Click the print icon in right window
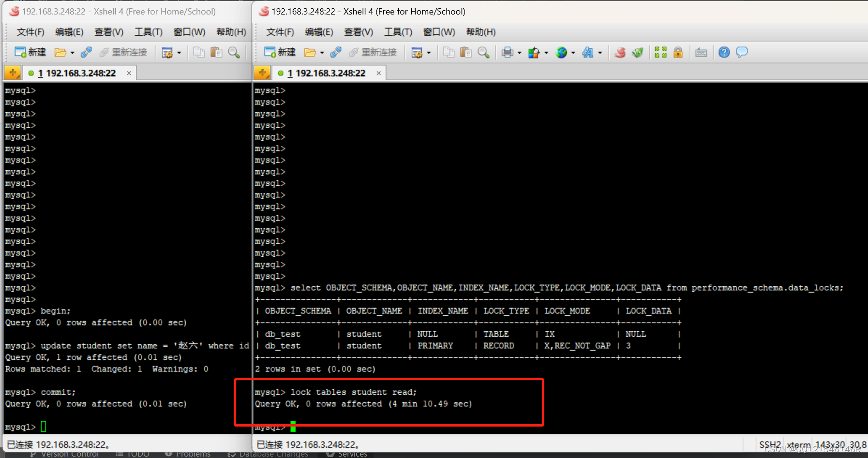This screenshot has height=458, width=868. [x=507, y=52]
